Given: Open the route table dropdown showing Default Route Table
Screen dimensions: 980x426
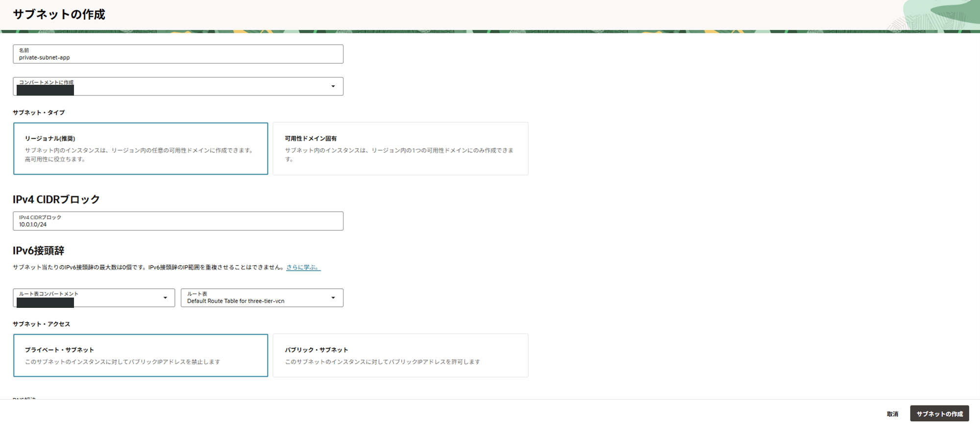Looking at the screenshot, I should (262, 298).
